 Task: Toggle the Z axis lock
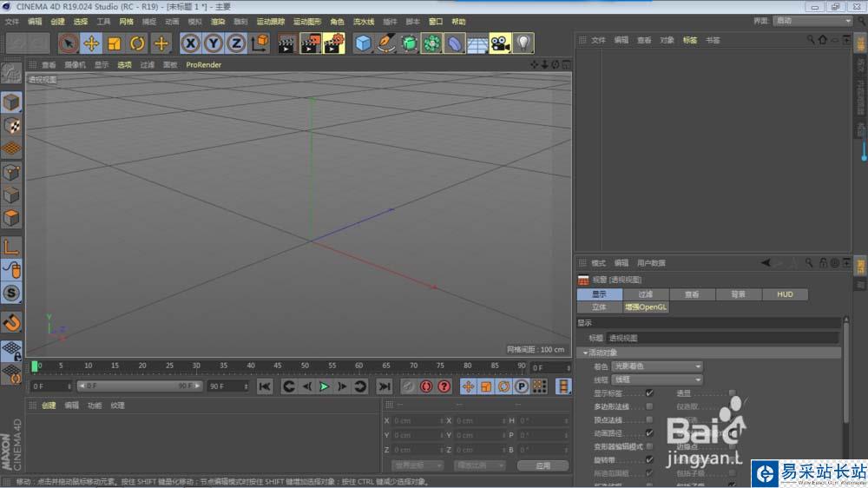pyautogui.click(x=236, y=43)
